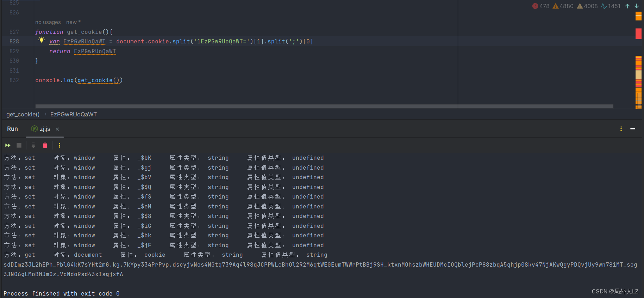The width and height of the screenshot is (644, 298).
Task: Click line number 828 in gutter
Action: [x=14, y=41]
